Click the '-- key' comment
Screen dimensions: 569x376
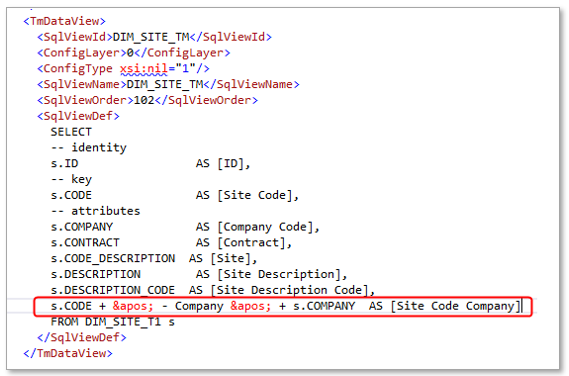click(71, 179)
